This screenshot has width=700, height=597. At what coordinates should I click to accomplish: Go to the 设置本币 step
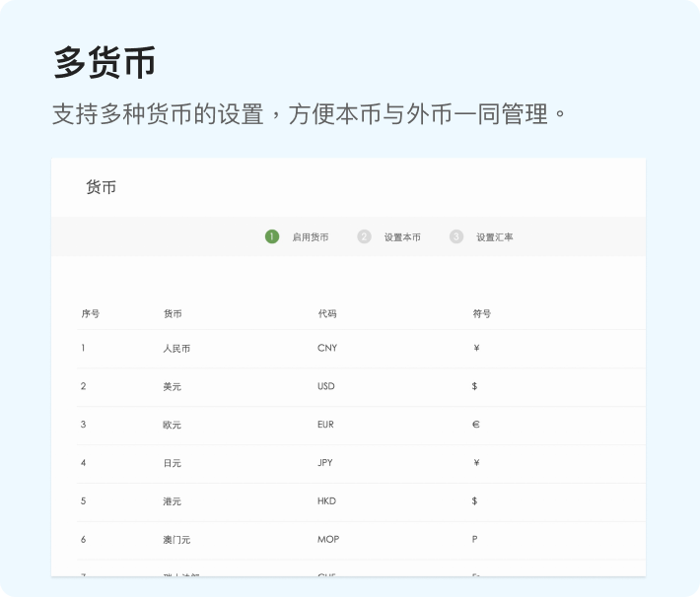[x=402, y=237]
